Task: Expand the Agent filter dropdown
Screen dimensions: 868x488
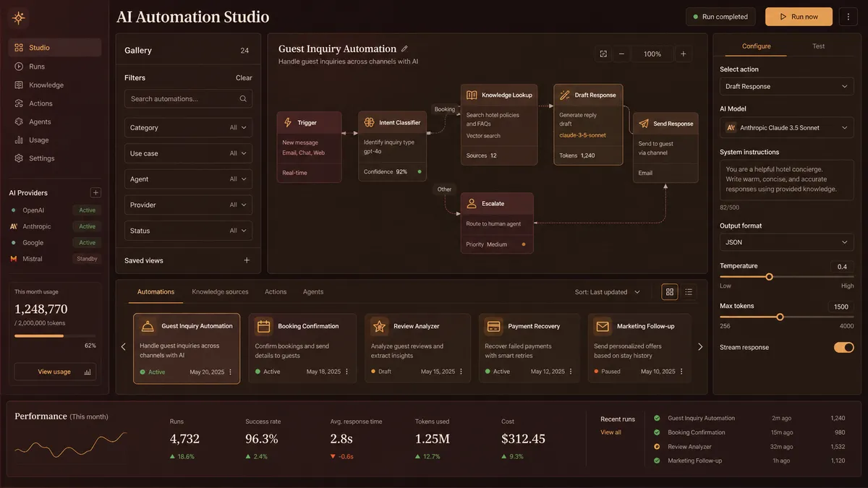Action: (188, 179)
